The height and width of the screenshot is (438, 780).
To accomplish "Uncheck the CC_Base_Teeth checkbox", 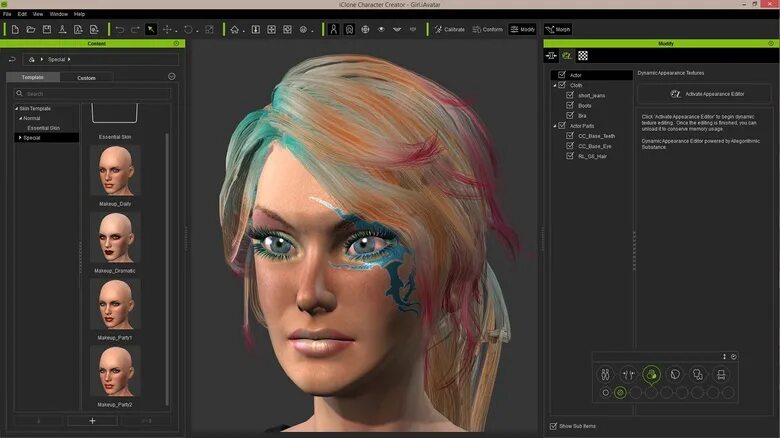I will (x=570, y=135).
